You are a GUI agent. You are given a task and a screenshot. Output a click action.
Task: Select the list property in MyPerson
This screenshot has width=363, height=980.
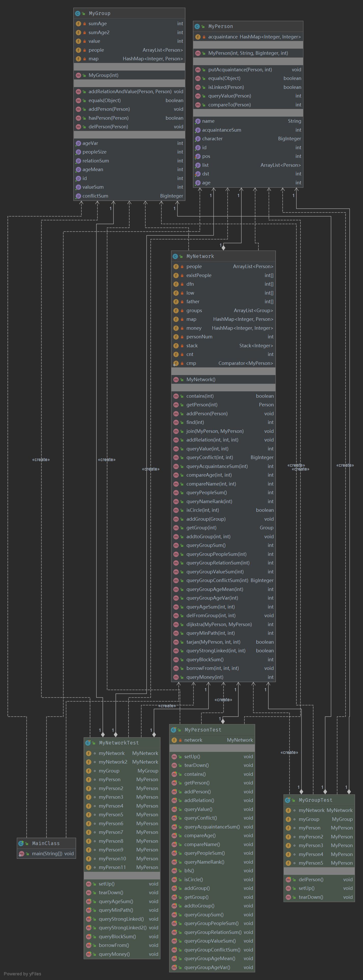pos(248,165)
